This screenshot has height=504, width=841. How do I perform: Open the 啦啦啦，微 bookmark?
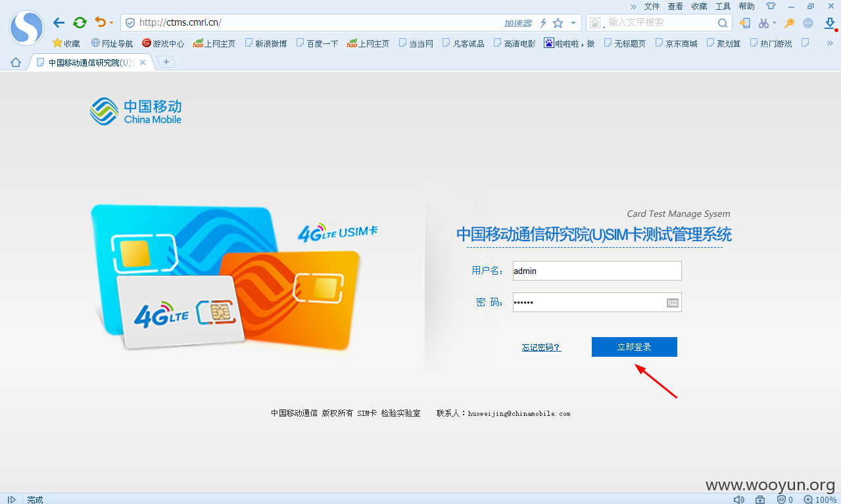point(569,43)
